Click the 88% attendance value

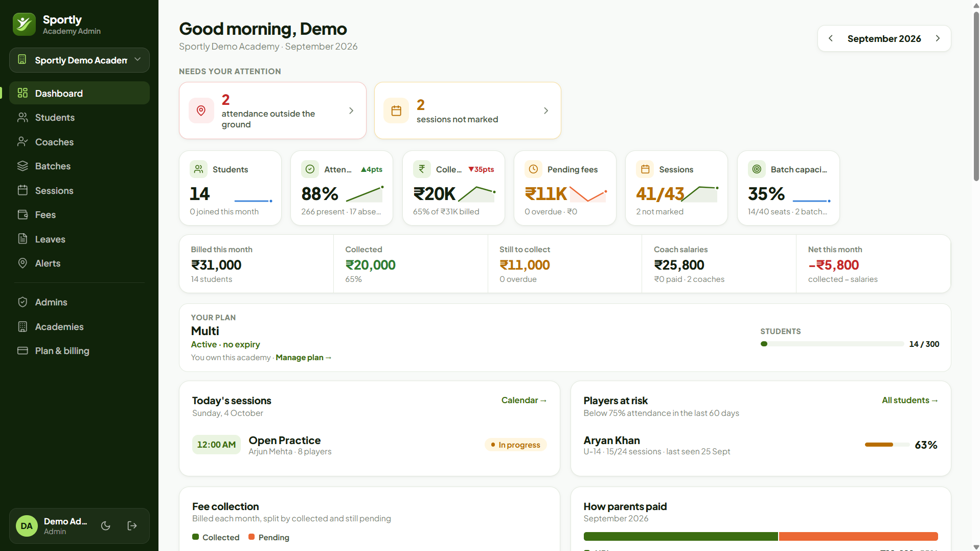(320, 194)
